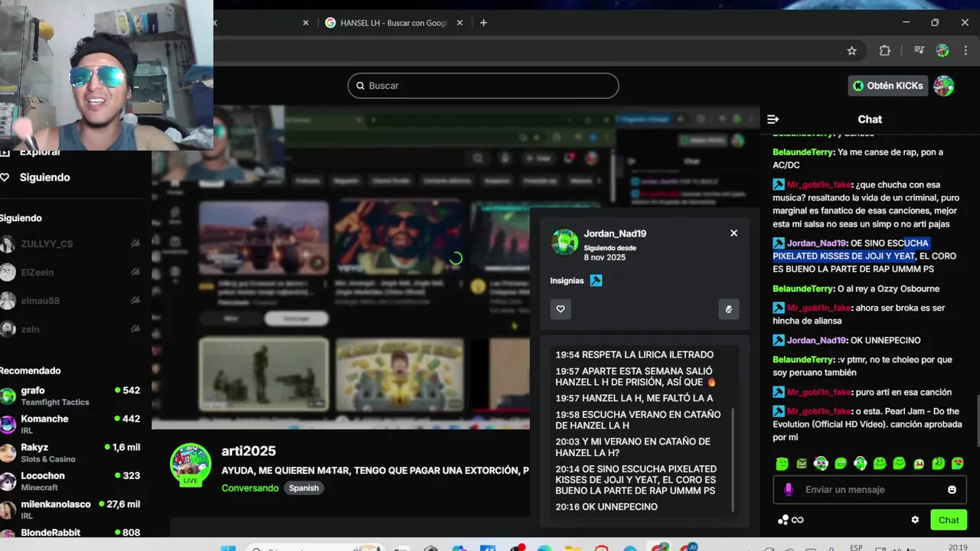Open voice message microphone in chat input
The width and height of the screenshot is (980, 551).
click(x=789, y=490)
